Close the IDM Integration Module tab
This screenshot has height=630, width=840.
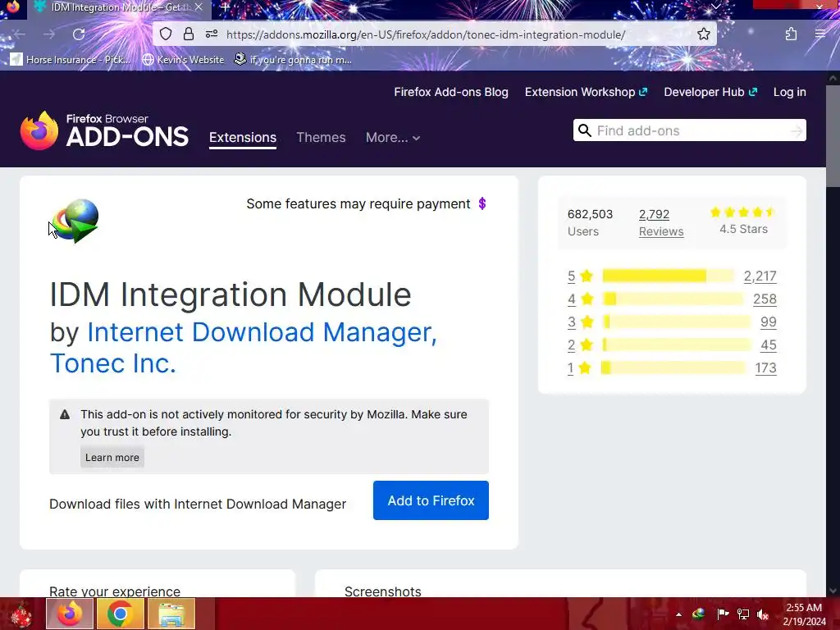point(199,7)
